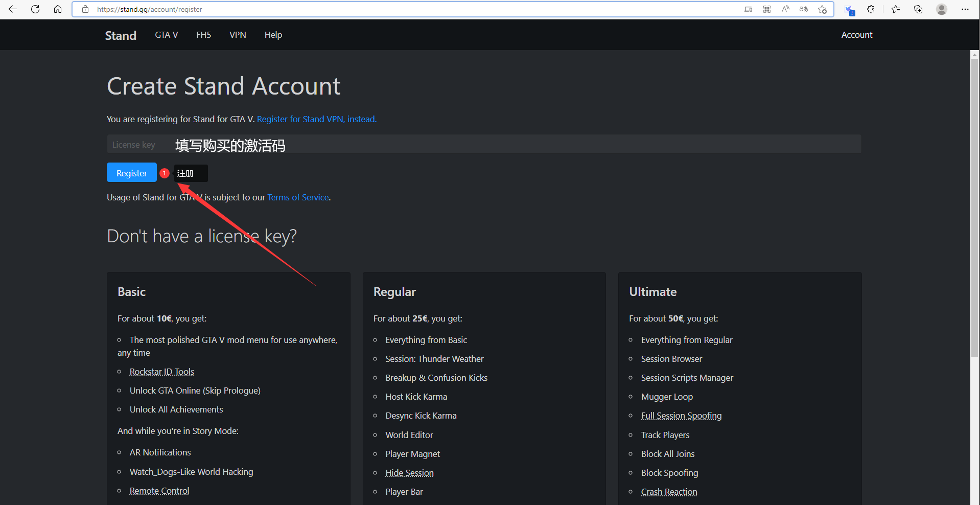Go to the browser home page icon
Screen dimensions: 980x505
tap(58, 9)
